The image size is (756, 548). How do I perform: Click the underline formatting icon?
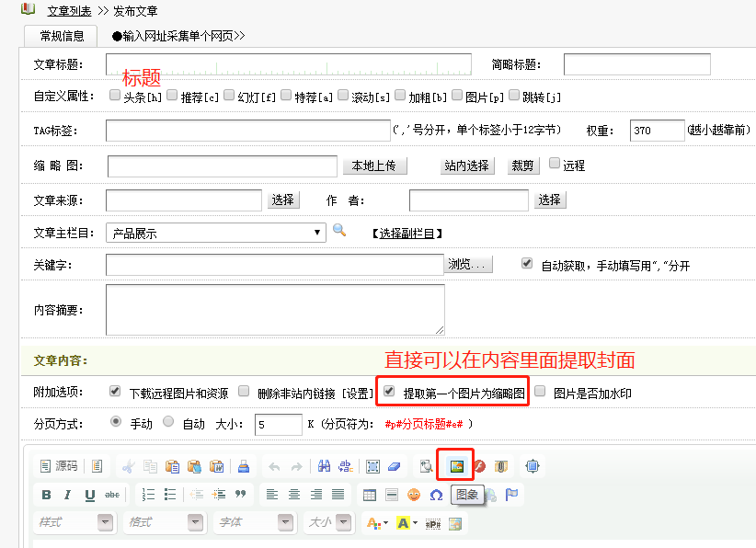point(90,495)
